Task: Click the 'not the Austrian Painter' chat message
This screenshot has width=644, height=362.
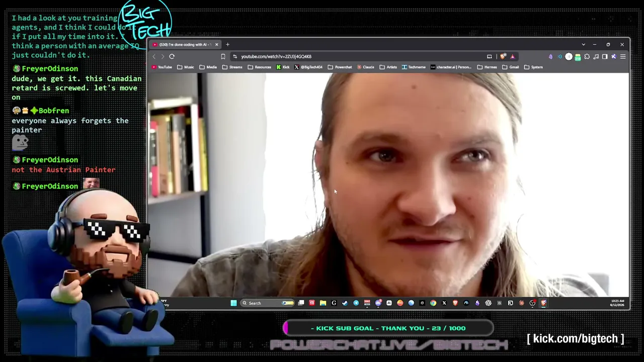Action: 63,170
